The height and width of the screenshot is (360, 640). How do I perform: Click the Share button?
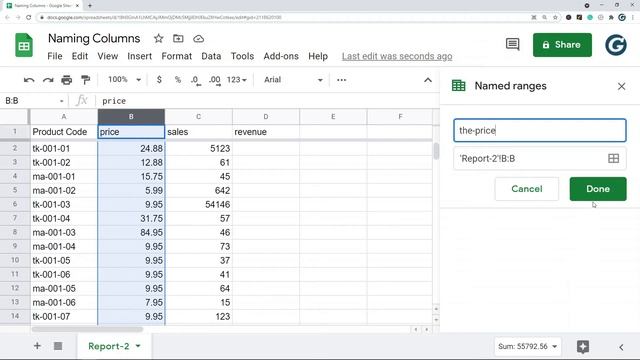pyautogui.click(x=562, y=44)
